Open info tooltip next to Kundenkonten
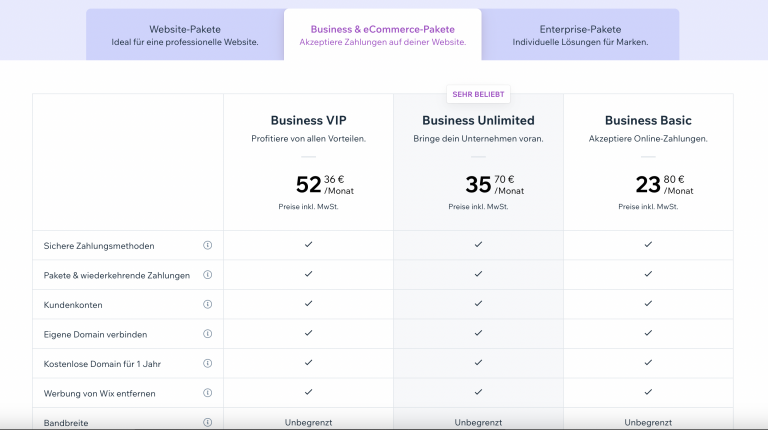This screenshot has width=768, height=430. click(x=208, y=304)
